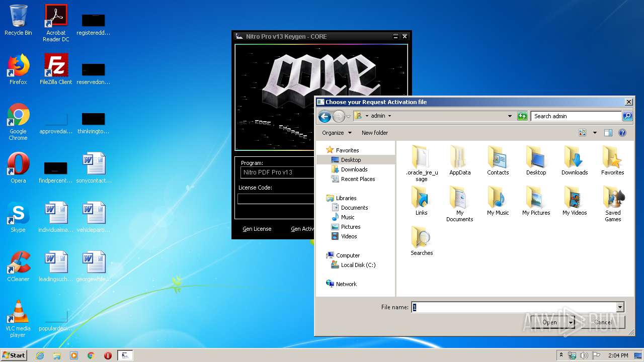Select the My Videos folder
The width and height of the screenshot is (644, 362).
pos(575,201)
